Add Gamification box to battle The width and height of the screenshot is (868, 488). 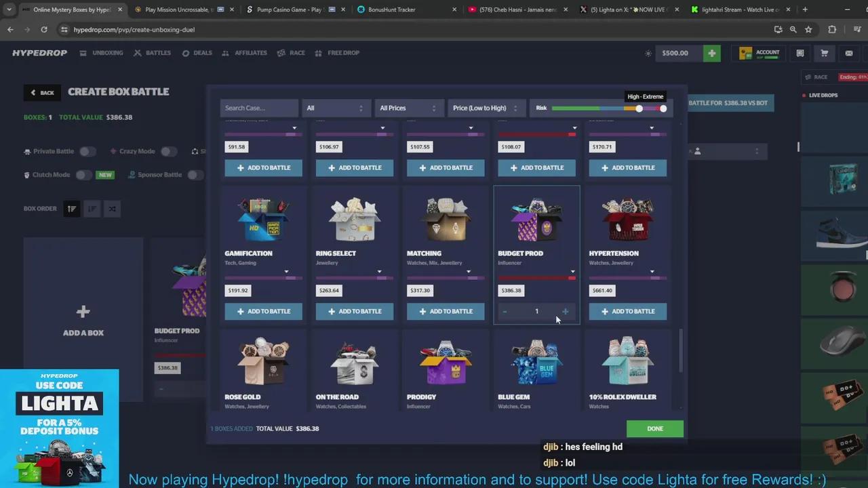click(x=263, y=311)
